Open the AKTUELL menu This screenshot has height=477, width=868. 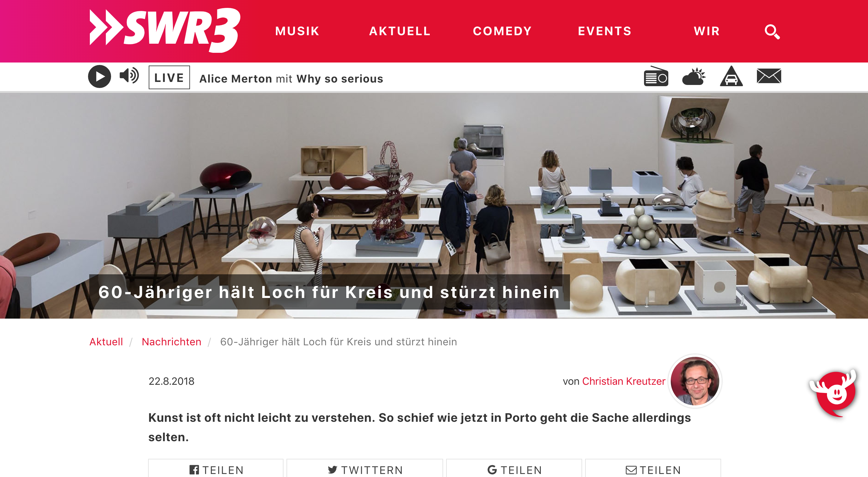[400, 31]
